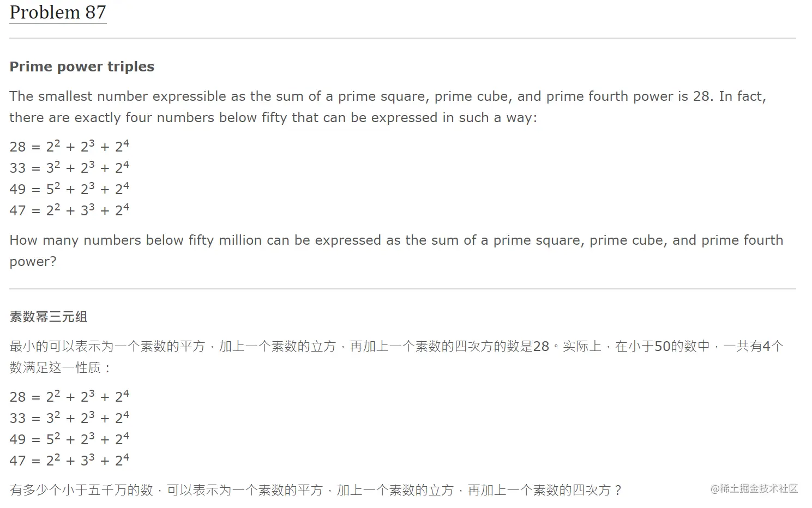Image resolution: width=812 pixels, height=508 pixels.
Task: Click the divider line above the Chinese heading
Action: click(x=402, y=288)
